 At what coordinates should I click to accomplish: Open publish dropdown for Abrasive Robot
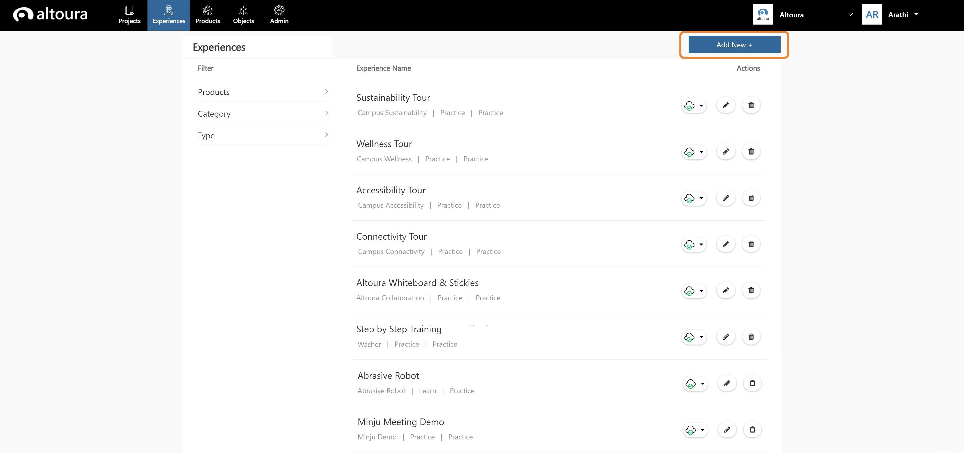[696, 383]
